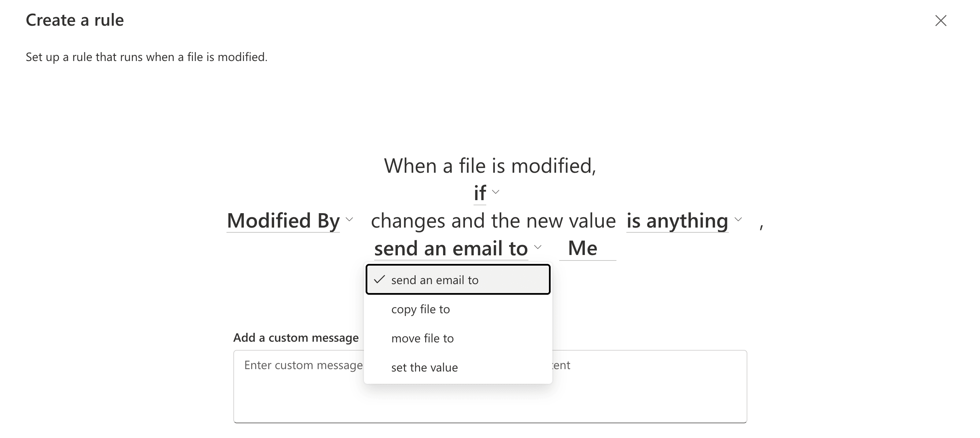Open the "is anything" value dropdown
980x438 pixels.
[677, 220]
